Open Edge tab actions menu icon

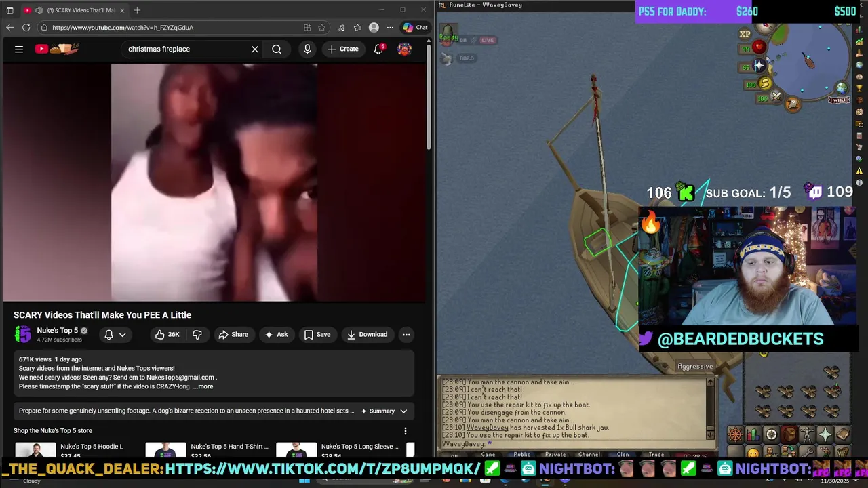[x=9, y=10]
